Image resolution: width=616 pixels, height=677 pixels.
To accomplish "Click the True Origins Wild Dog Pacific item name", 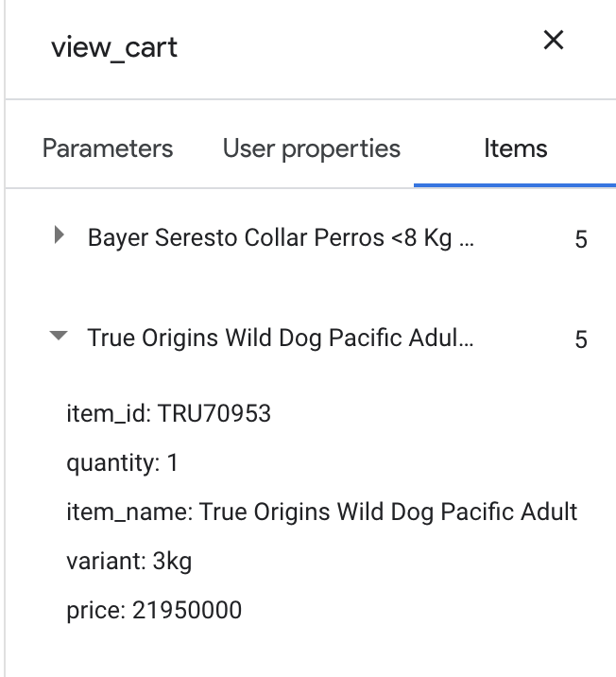I will pyautogui.click(x=281, y=338).
